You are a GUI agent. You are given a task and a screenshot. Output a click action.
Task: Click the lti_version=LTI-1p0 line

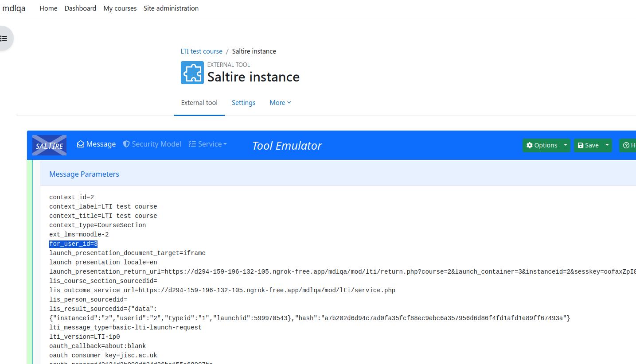click(x=85, y=337)
